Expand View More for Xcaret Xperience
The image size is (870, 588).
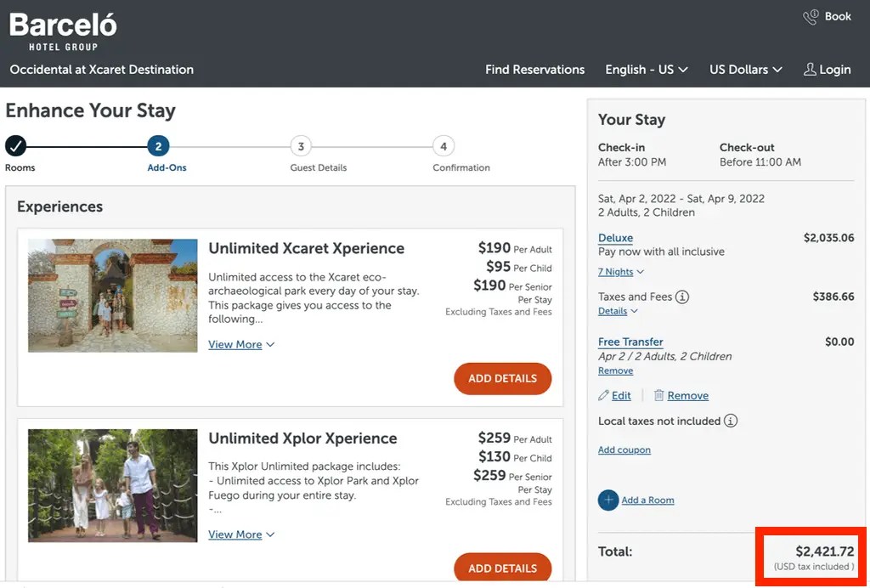[241, 345]
